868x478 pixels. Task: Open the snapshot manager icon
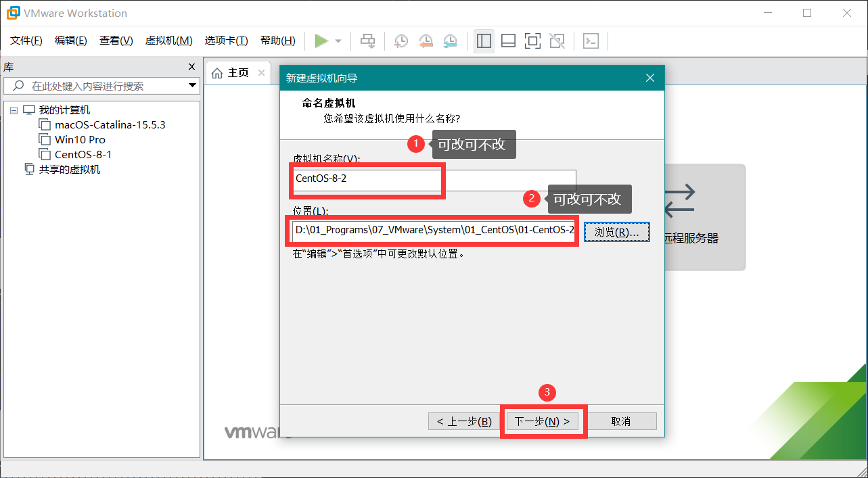(x=450, y=41)
